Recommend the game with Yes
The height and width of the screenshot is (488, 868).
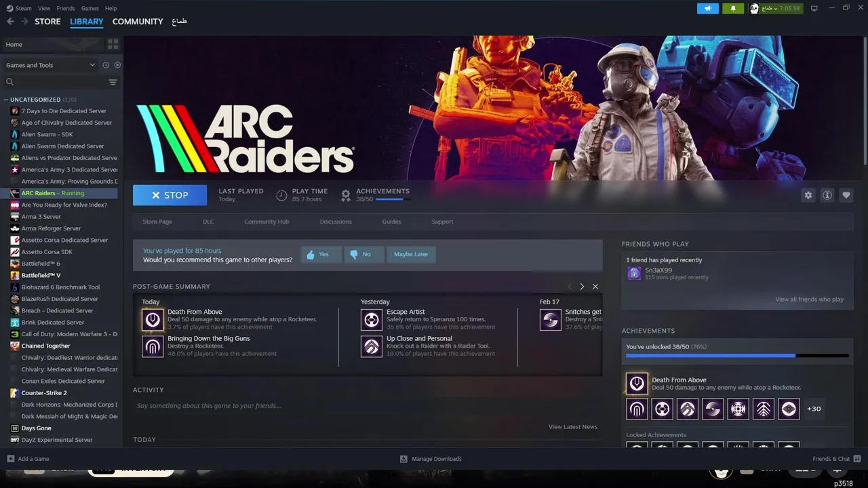(321, 254)
